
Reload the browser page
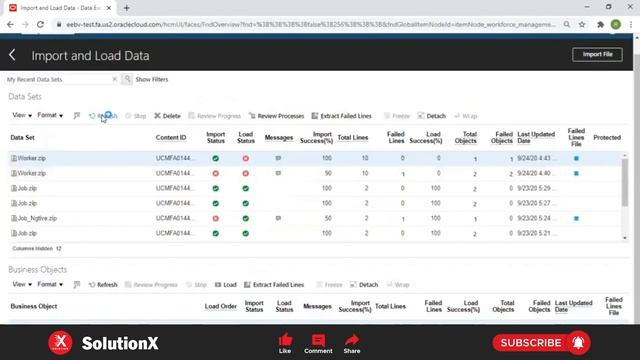pyautogui.click(x=40, y=24)
